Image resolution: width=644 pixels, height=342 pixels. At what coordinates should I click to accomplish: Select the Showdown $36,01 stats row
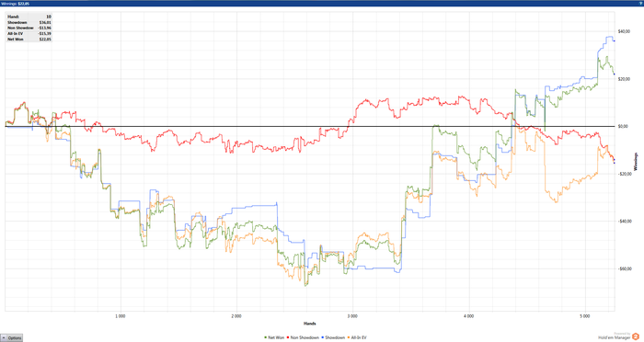(29, 22)
